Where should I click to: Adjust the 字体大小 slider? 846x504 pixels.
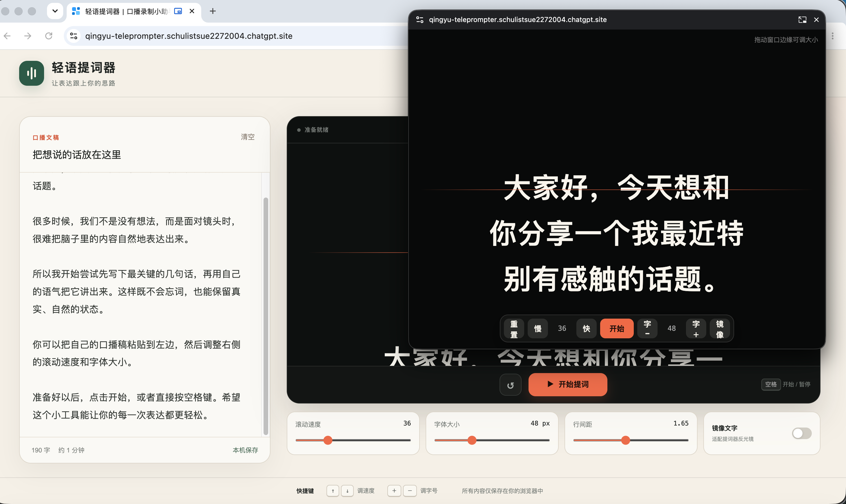pyautogui.click(x=492, y=440)
